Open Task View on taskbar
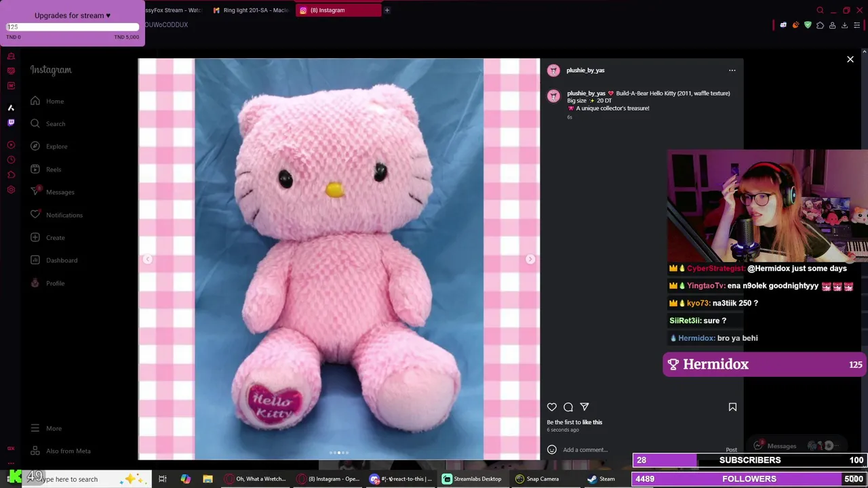868x488 pixels. tap(163, 479)
